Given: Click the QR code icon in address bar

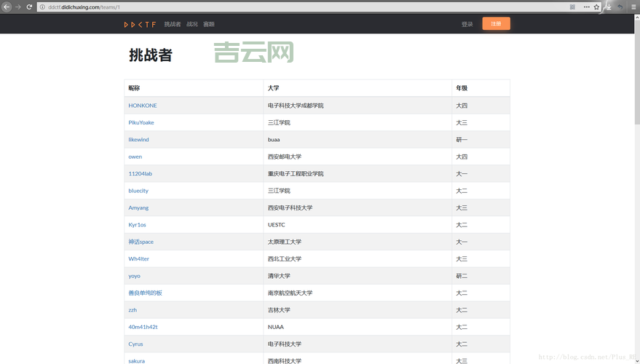Looking at the screenshot, I should (573, 7).
